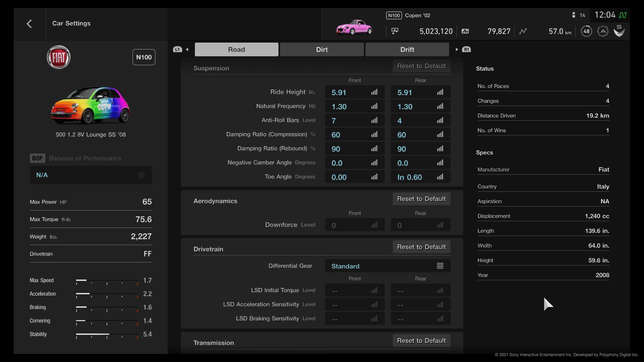
Task: Adjust front Toe Angle 0.00
Action: point(355,177)
